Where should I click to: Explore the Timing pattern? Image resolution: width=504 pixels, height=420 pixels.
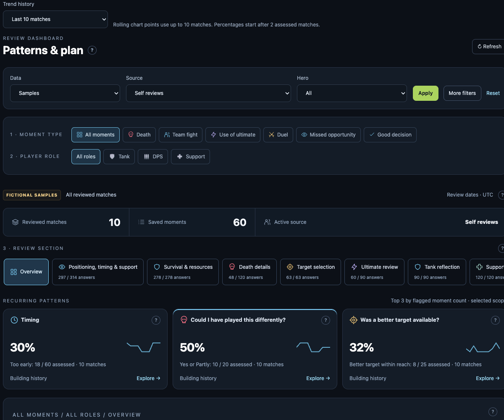148,378
